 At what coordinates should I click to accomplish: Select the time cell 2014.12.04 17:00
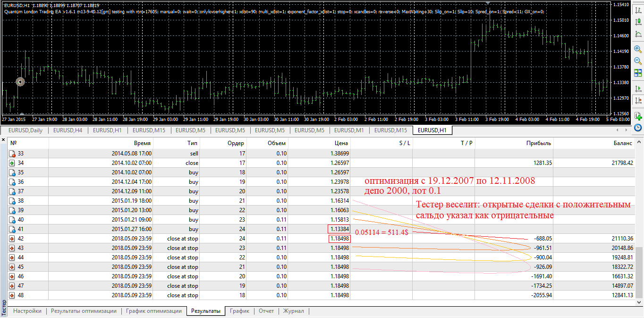131,182
